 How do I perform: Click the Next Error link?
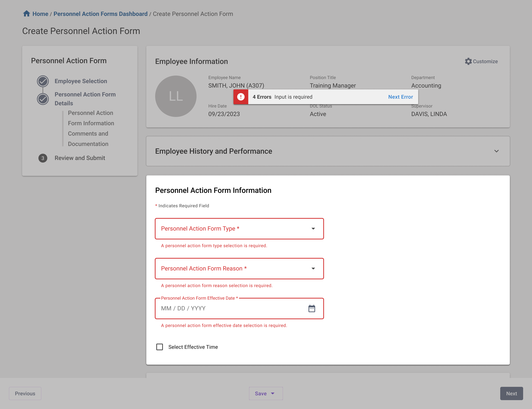[x=400, y=97]
